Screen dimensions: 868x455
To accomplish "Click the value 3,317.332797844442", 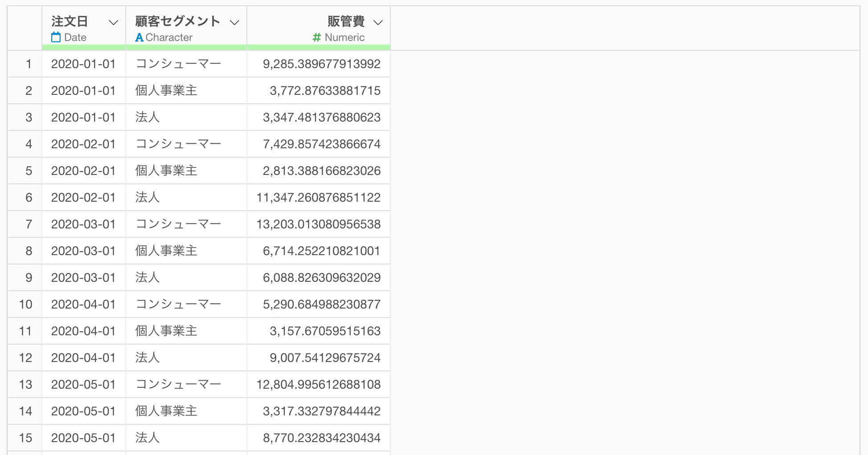I will [x=322, y=411].
